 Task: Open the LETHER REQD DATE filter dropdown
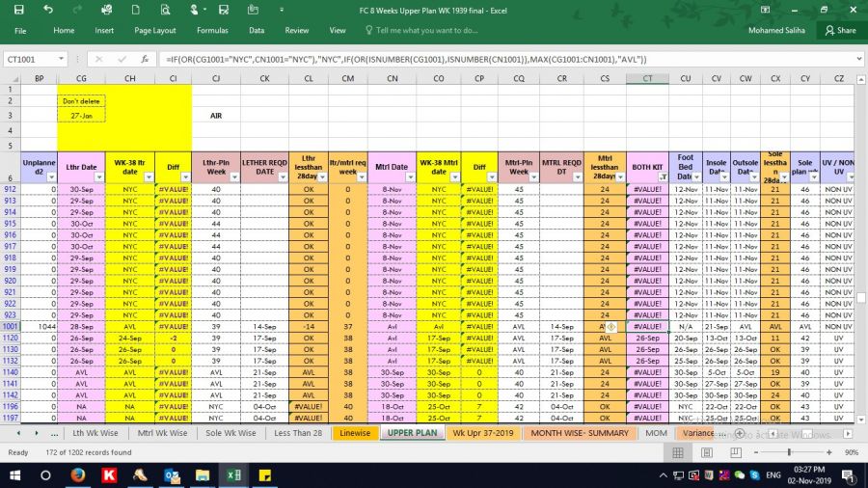point(283,177)
